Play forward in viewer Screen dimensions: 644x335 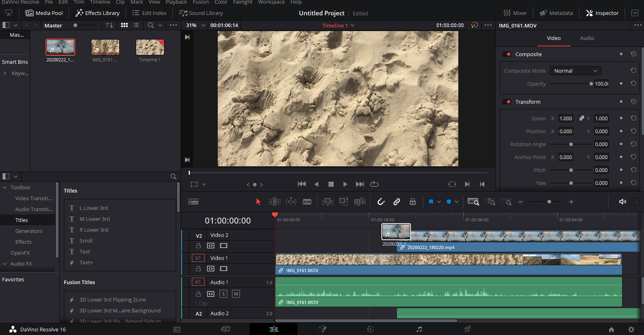pyautogui.click(x=345, y=184)
